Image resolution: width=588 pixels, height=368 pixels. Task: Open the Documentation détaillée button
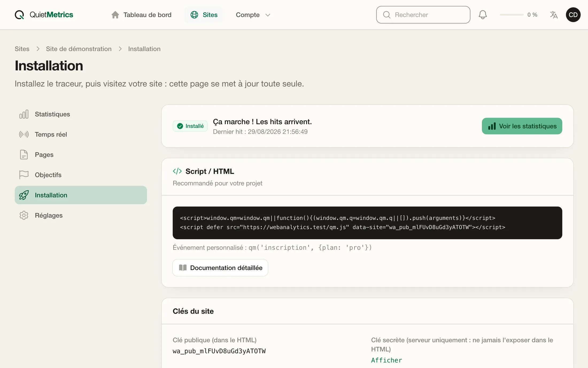click(x=220, y=268)
